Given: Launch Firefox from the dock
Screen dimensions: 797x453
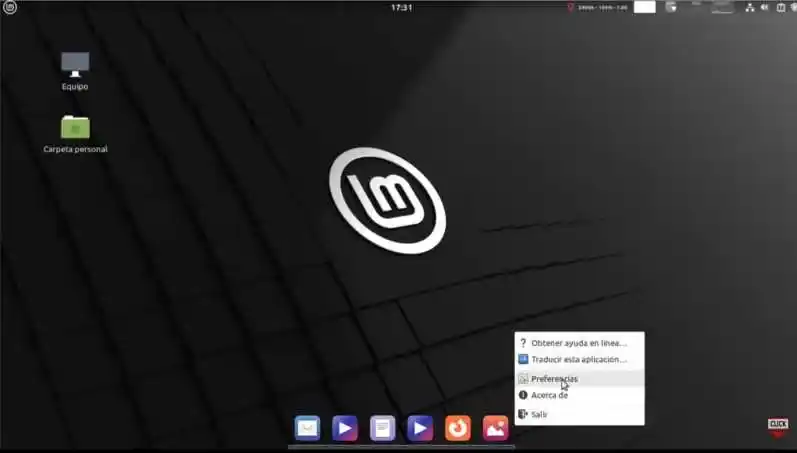Looking at the screenshot, I should pos(457,428).
